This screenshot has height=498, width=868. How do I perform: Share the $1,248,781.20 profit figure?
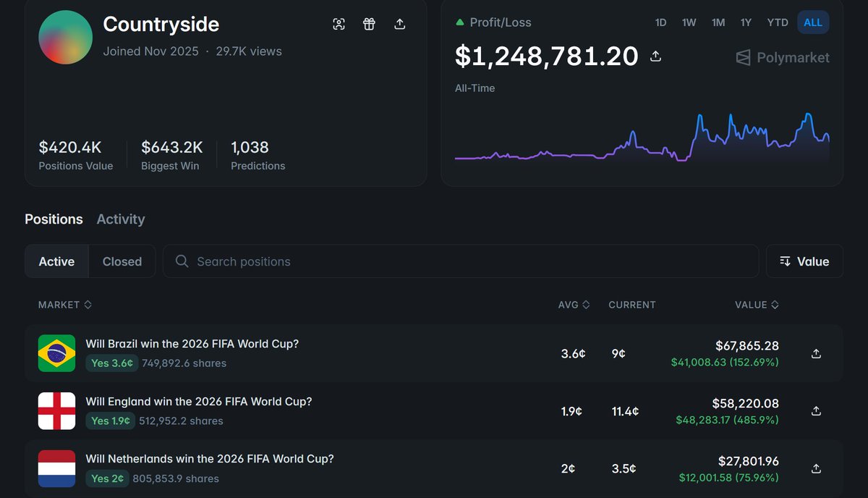(656, 56)
